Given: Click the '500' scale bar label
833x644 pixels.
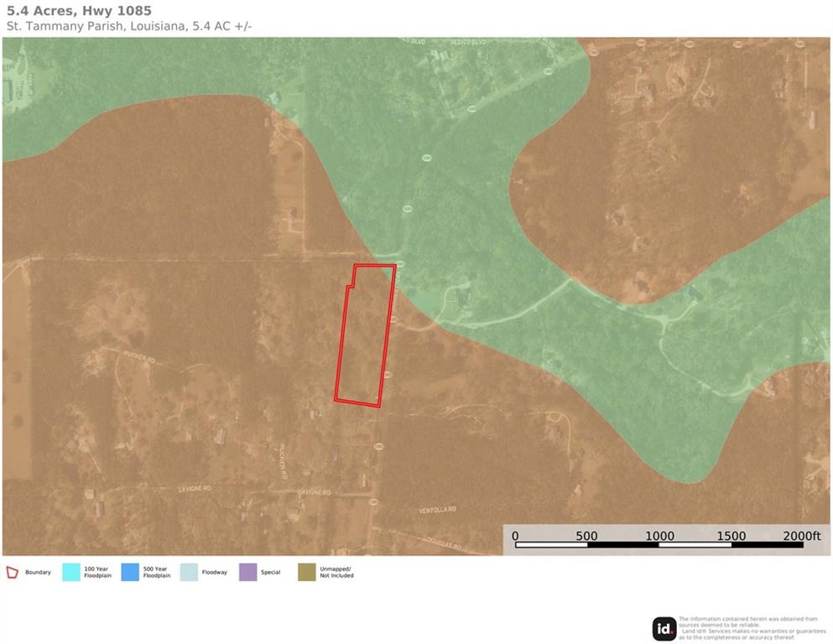Looking at the screenshot, I should click(587, 536).
